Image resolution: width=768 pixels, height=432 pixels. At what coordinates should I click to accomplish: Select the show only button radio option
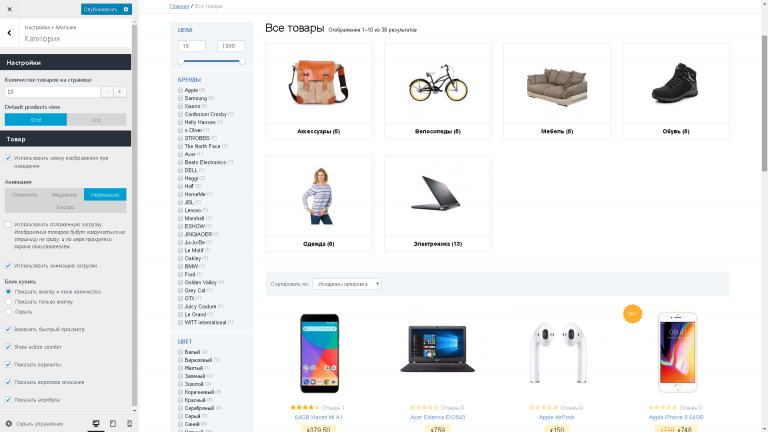click(8, 302)
